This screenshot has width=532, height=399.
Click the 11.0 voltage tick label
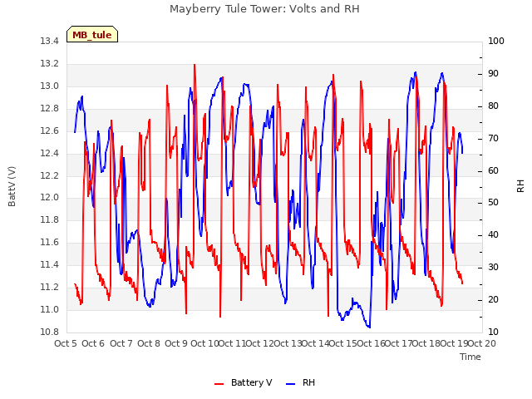49,309
